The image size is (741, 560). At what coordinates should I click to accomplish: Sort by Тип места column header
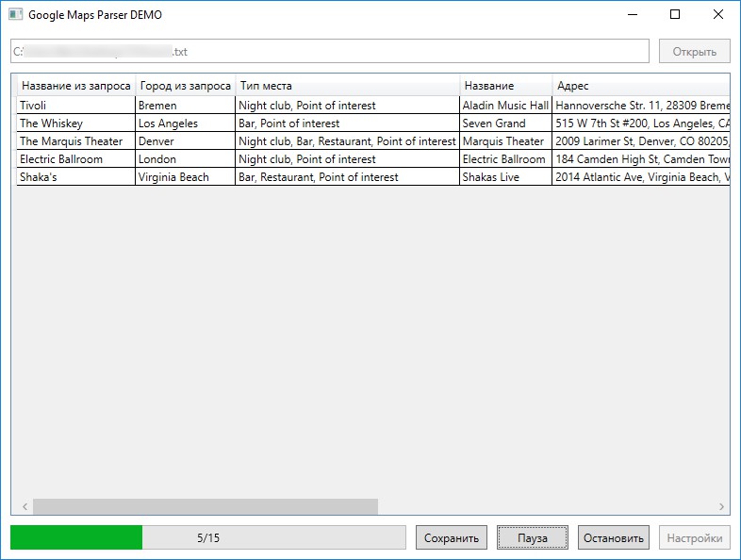[x=347, y=86]
